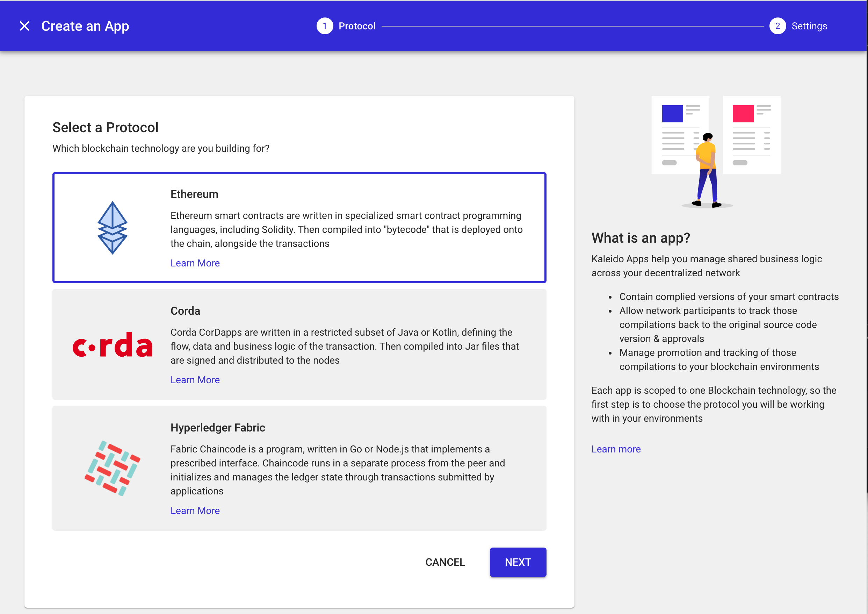Click the Select a Protocol heading
Image resolution: width=868 pixels, height=614 pixels.
106,128
